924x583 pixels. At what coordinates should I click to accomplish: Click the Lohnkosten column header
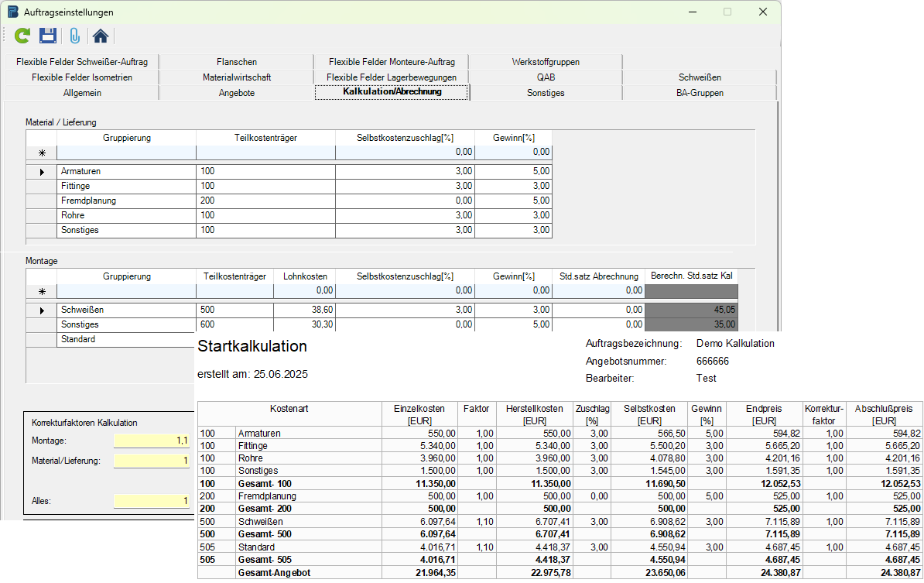click(x=304, y=276)
